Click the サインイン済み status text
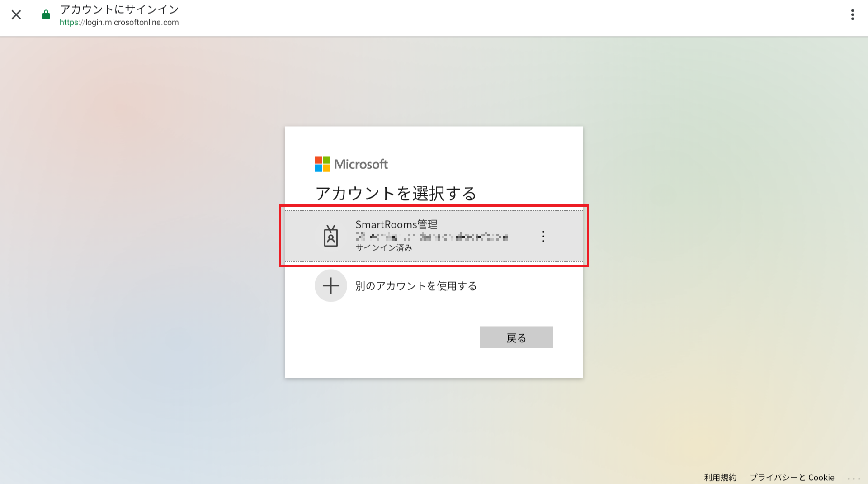 tap(383, 248)
